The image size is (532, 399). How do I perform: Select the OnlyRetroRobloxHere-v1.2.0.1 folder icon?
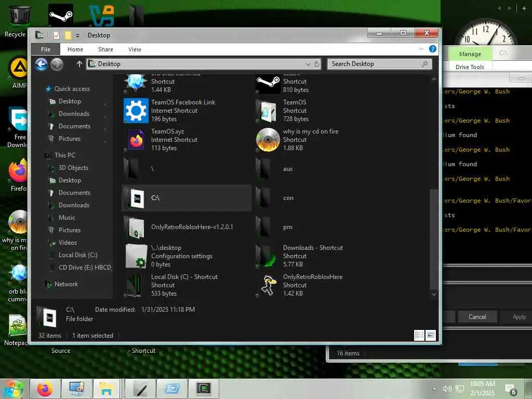136,227
